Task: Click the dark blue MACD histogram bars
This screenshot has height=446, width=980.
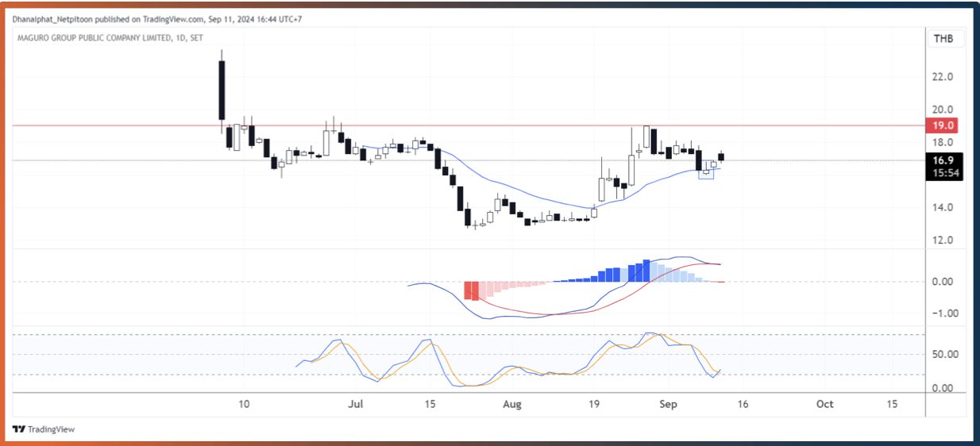Action: tap(627, 271)
